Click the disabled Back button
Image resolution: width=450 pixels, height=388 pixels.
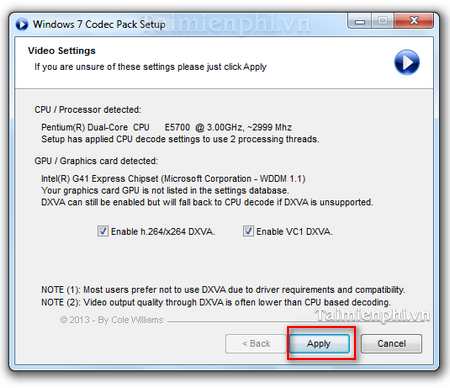[x=256, y=343]
